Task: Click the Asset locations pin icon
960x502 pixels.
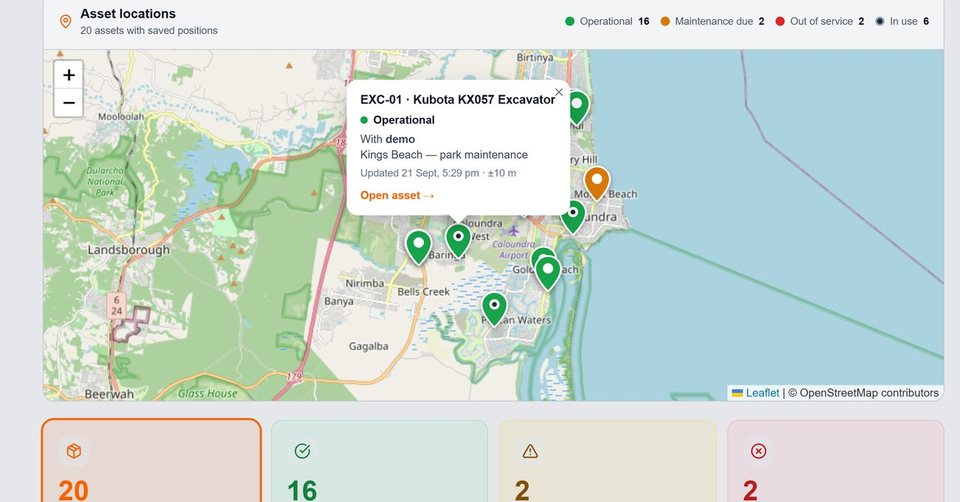Action: [66, 21]
